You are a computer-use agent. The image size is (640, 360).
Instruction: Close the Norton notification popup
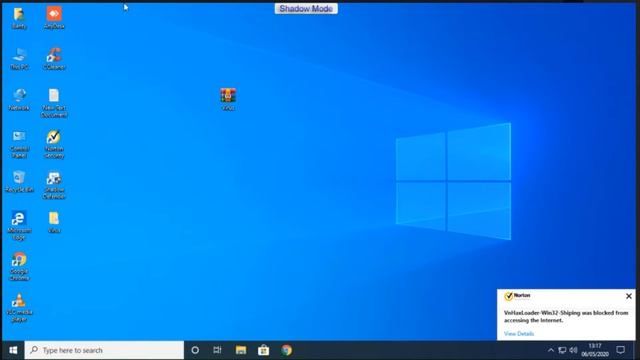(629, 296)
